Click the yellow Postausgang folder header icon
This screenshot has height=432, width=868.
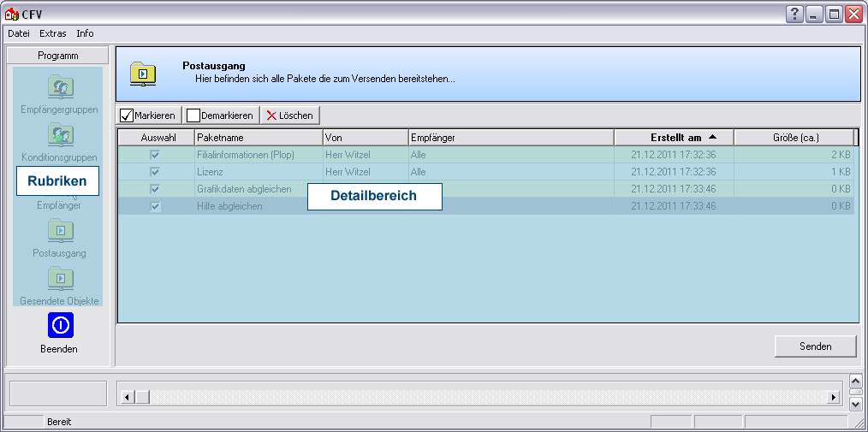[x=143, y=74]
